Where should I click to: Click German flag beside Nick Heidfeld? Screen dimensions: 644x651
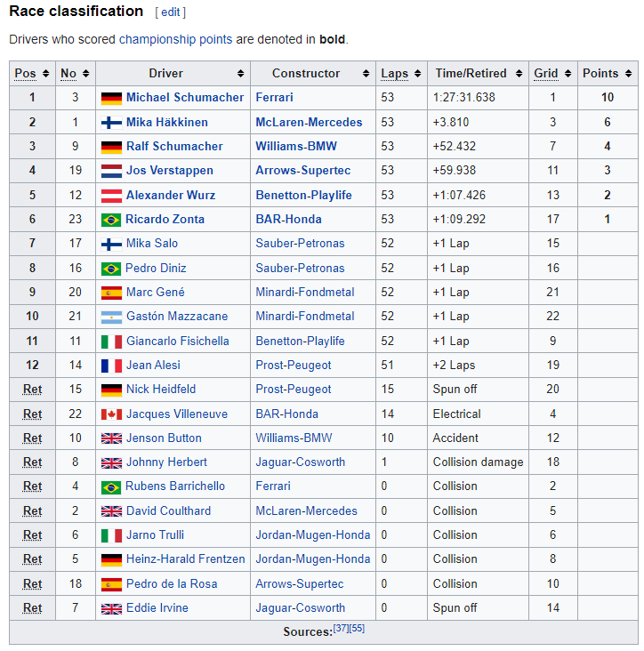112,390
